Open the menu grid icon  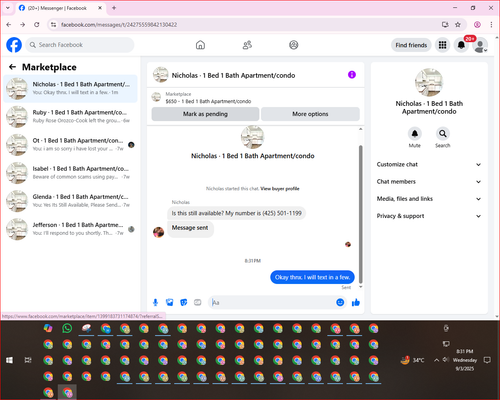(x=442, y=45)
